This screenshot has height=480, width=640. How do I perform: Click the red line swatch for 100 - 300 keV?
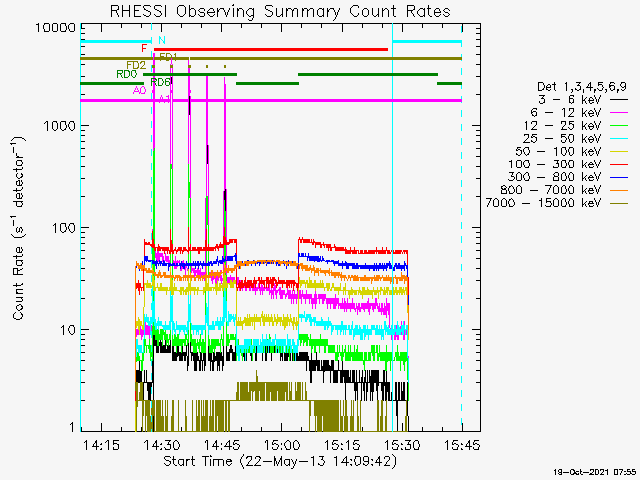(619, 164)
